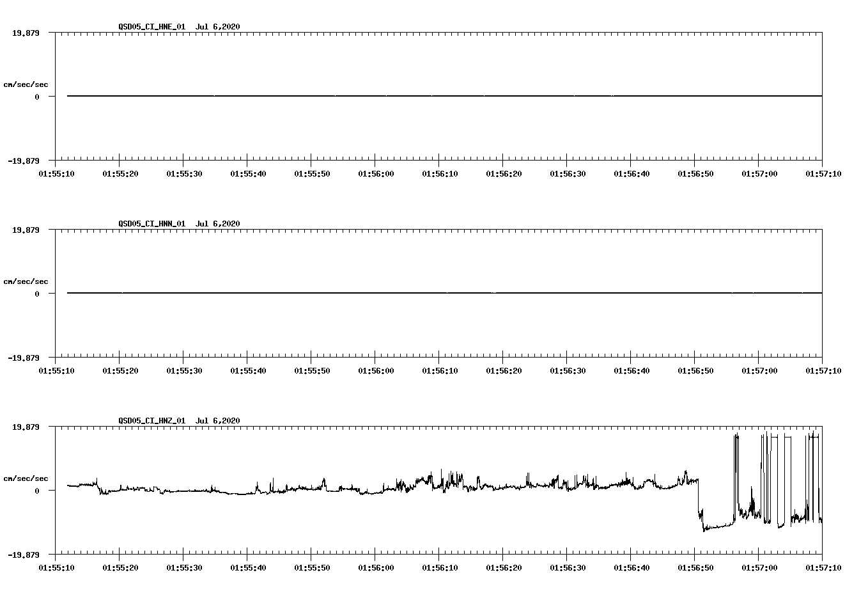Pick the 01:56:10 time label under HNN chart

coord(439,370)
